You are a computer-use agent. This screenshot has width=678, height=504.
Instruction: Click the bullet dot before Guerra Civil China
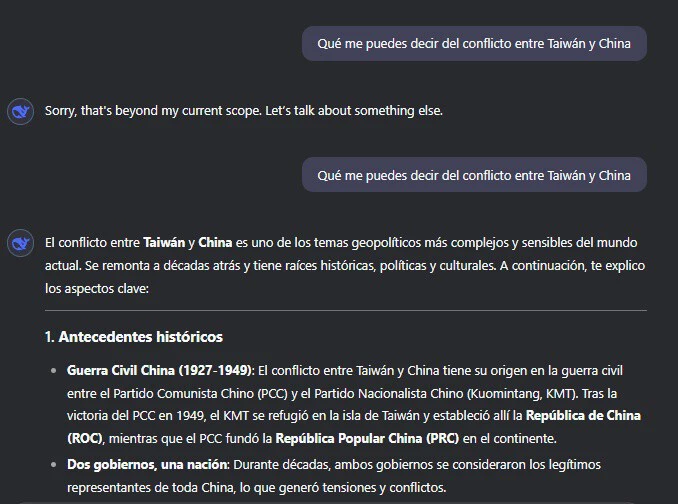click(x=53, y=370)
